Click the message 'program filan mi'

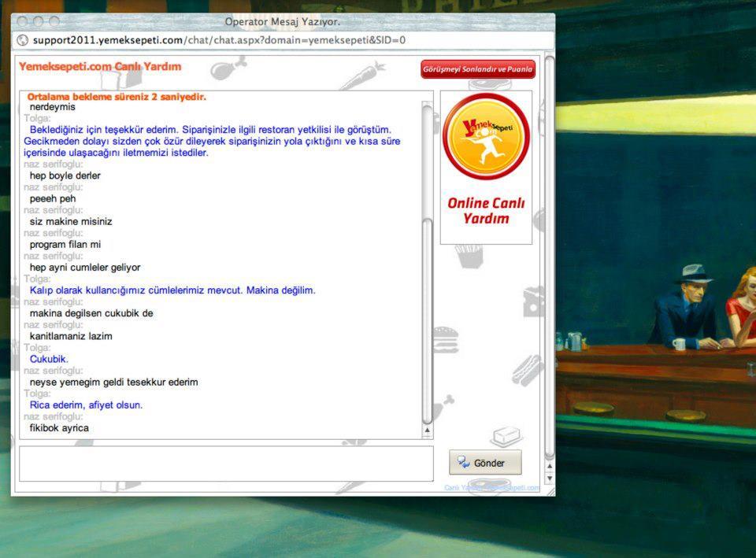(x=65, y=245)
